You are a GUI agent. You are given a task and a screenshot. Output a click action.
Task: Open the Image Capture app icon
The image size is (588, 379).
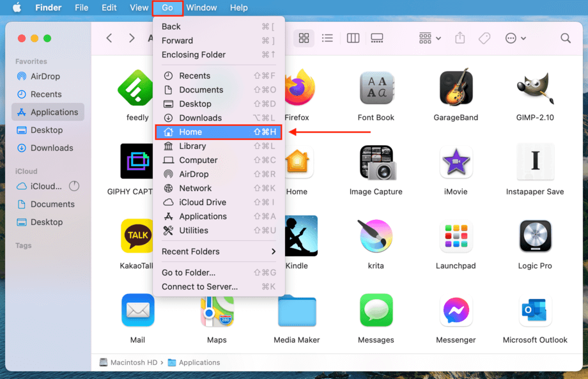point(378,162)
